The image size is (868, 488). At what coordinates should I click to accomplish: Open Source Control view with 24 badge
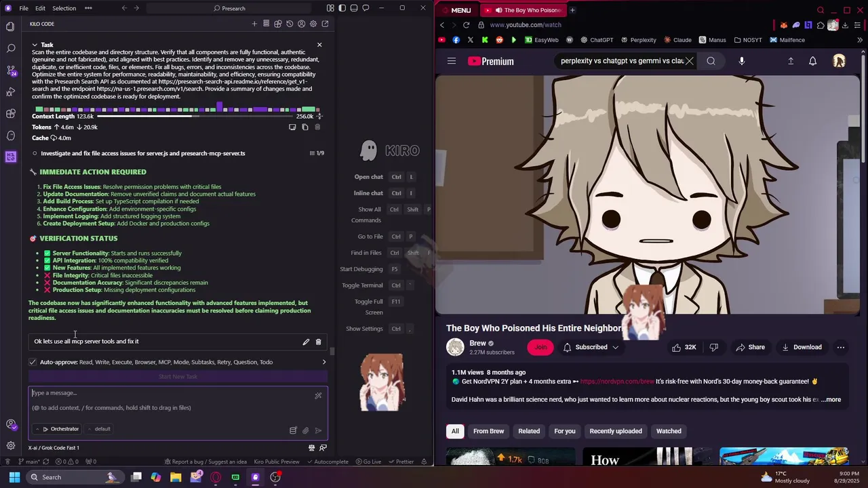10,70
